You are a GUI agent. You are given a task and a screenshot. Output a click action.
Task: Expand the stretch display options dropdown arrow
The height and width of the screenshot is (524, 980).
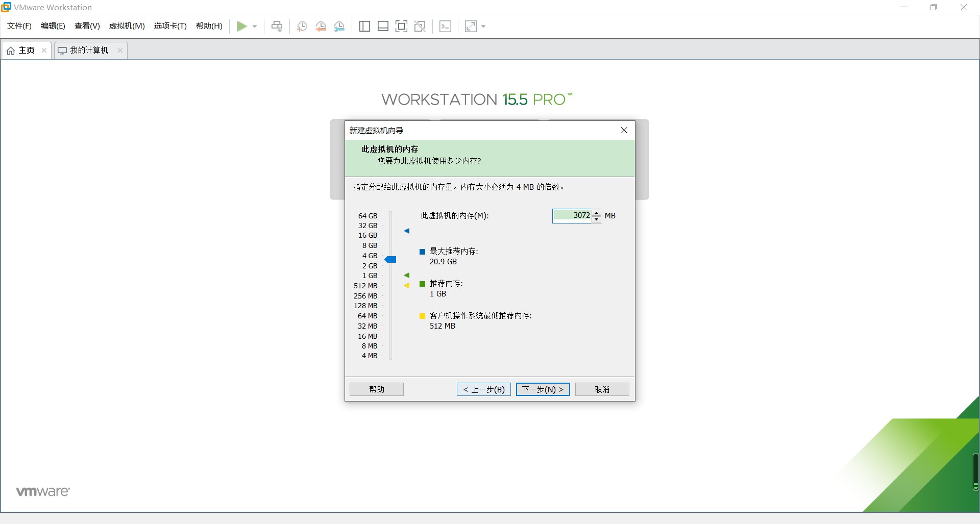coord(483,27)
